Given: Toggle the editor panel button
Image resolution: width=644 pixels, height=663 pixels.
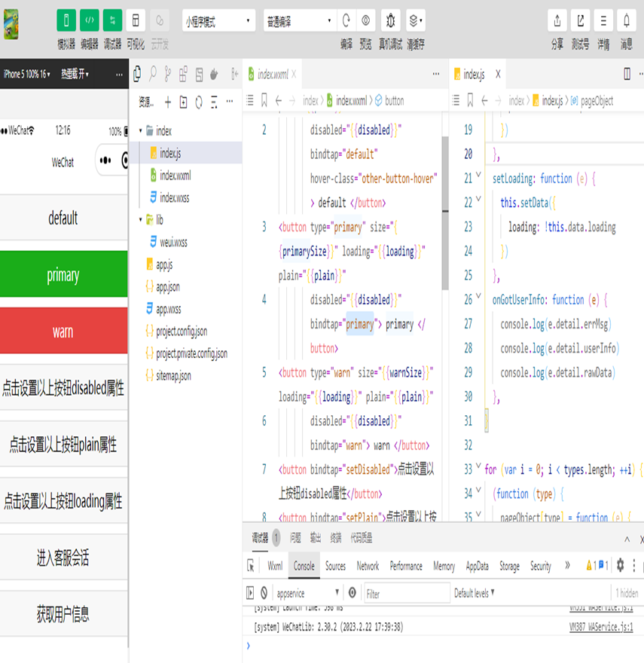Looking at the screenshot, I should (90, 20).
